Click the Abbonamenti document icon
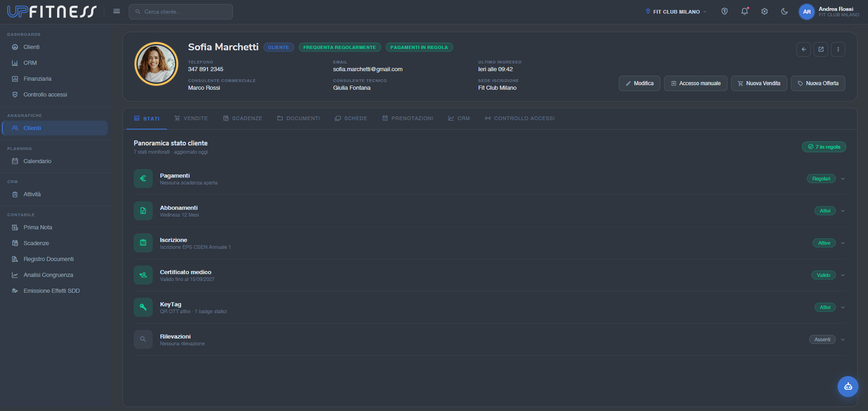The image size is (868, 411). 143,211
